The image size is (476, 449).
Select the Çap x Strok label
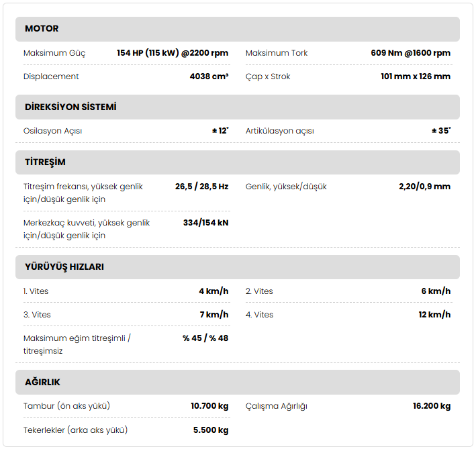pyautogui.click(x=268, y=77)
